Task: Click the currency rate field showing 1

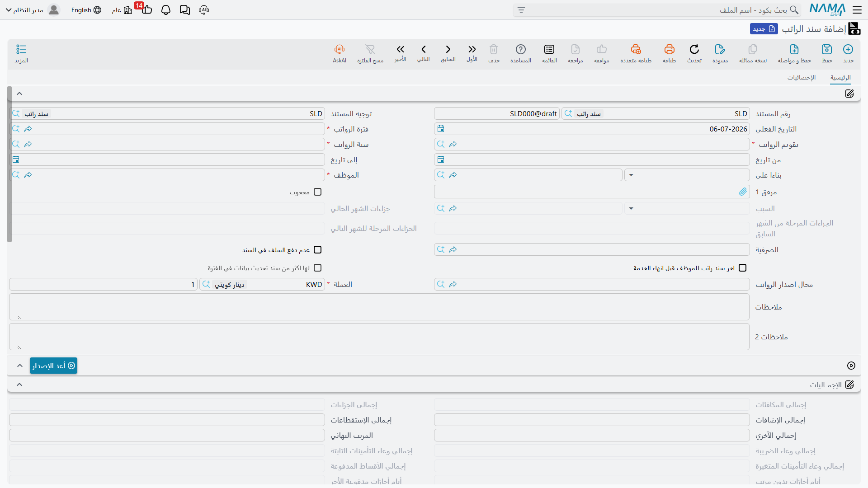Action: coord(103,284)
